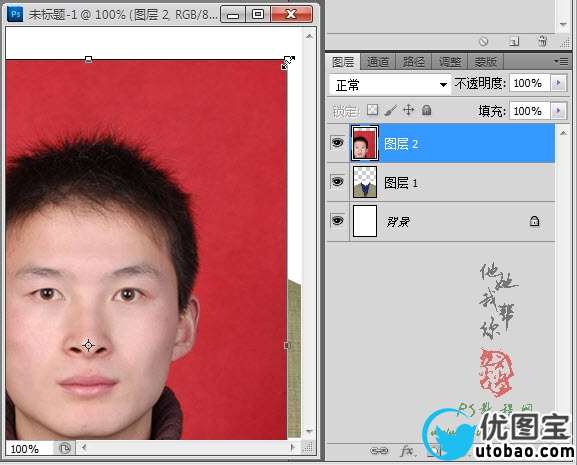Select the 图层 1 layer thumbnail

[x=365, y=182]
